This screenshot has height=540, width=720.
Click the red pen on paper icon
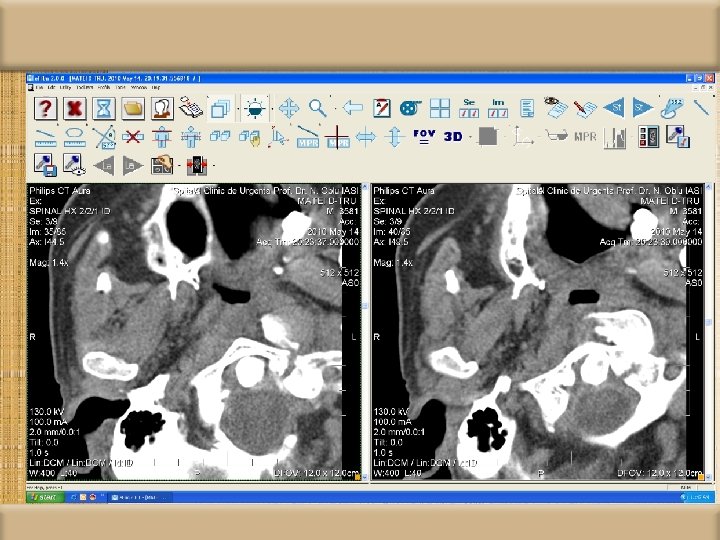click(585, 108)
